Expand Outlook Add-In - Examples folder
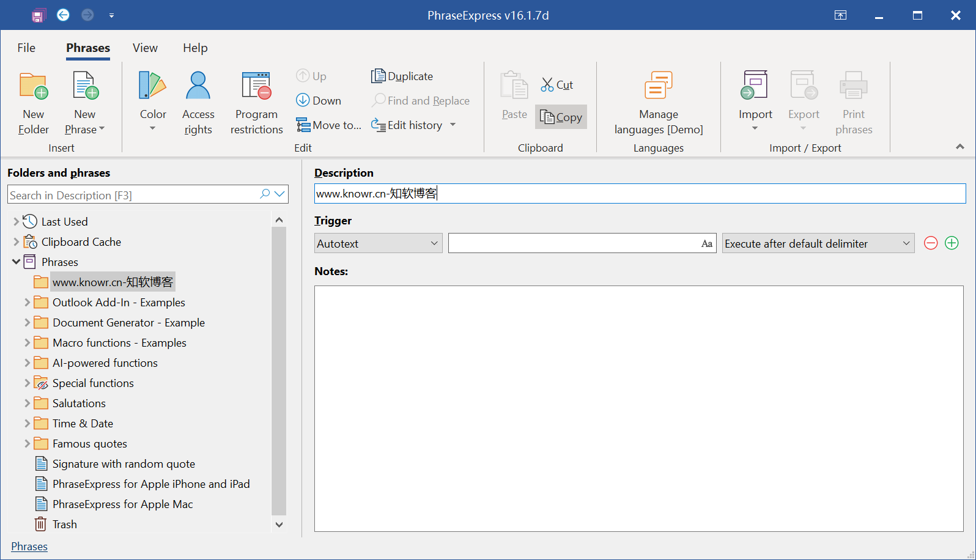976x560 pixels. coord(27,302)
